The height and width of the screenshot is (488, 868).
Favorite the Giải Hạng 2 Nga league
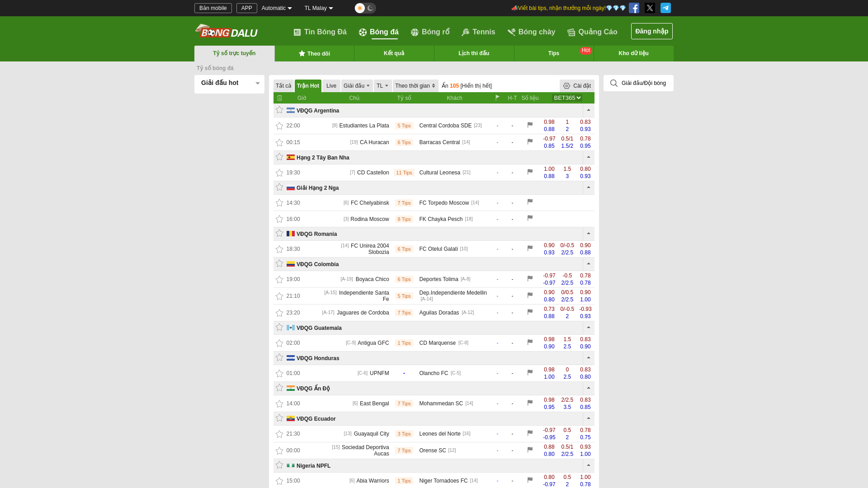[x=279, y=188]
